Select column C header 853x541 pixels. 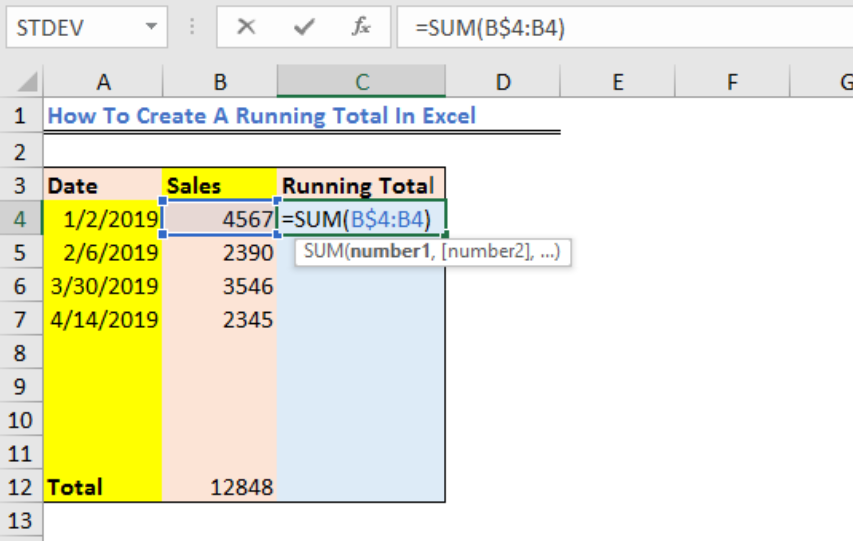(361, 82)
